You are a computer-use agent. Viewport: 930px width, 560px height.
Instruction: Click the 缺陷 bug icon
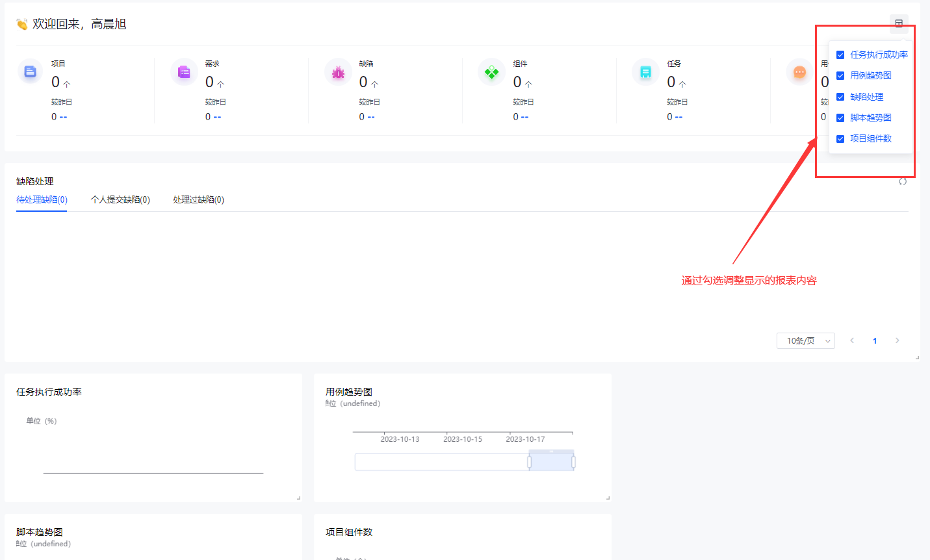point(338,72)
